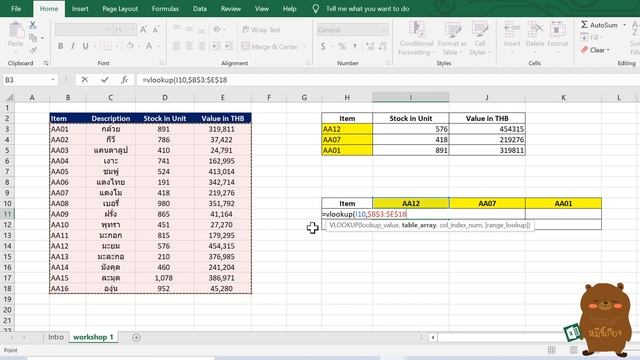Open the font name dropdown
Image resolution: width=640 pixels, height=360 pixels.
(108, 29)
